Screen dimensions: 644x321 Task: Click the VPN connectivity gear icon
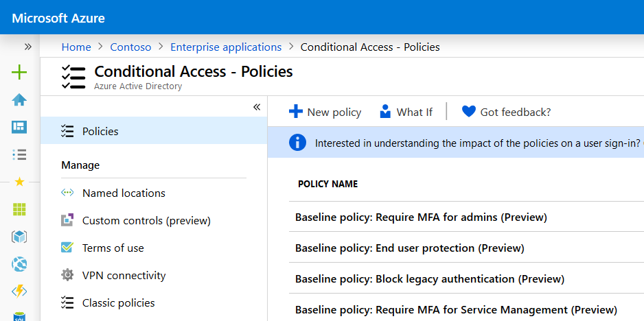67,274
